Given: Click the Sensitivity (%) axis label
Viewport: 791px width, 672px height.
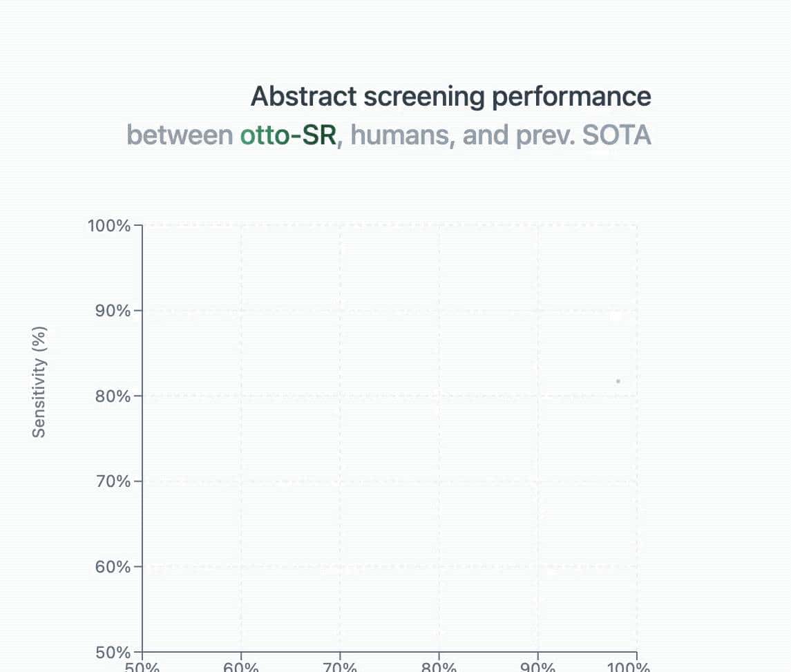Looking at the screenshot, I should click(40, 382).
